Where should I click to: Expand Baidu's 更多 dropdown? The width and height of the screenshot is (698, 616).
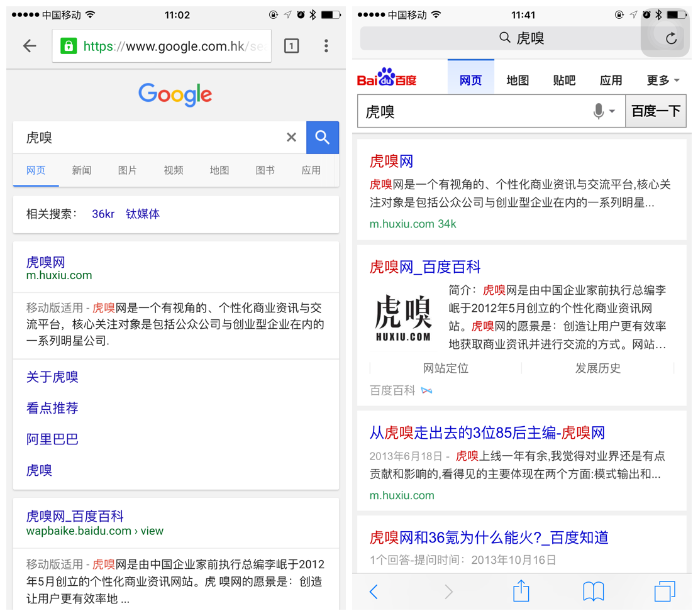[x=663, y=80]
